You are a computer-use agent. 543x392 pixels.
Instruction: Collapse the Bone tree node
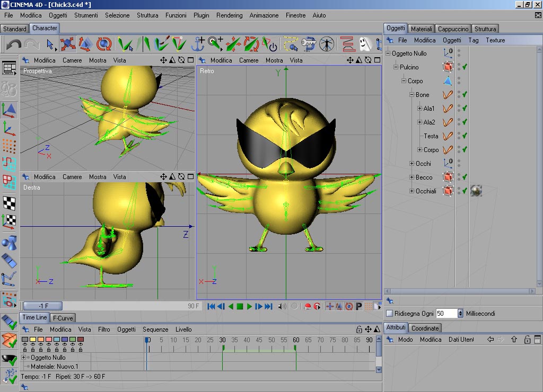[411, 94]
